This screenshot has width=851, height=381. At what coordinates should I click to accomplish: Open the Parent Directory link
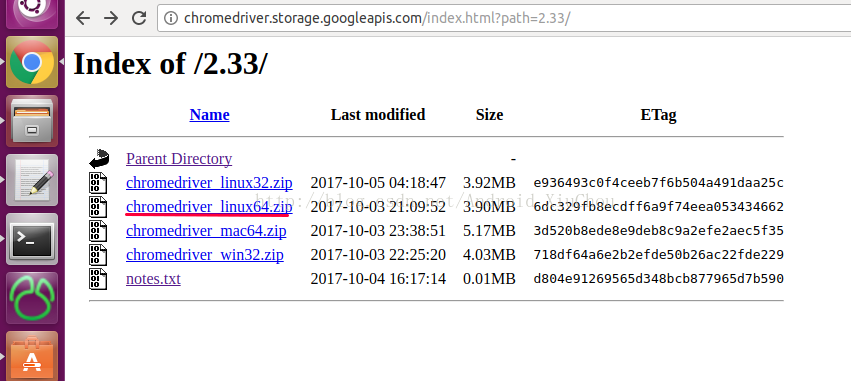pos(179,159)
